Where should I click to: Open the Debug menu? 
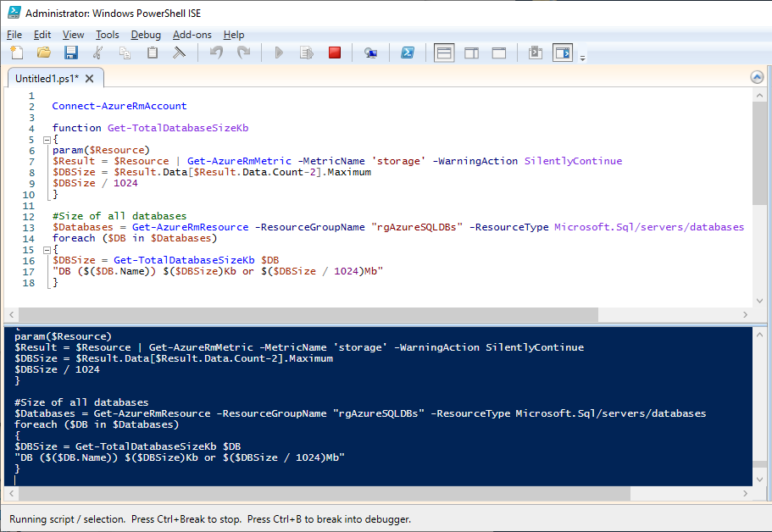(146, 35)
